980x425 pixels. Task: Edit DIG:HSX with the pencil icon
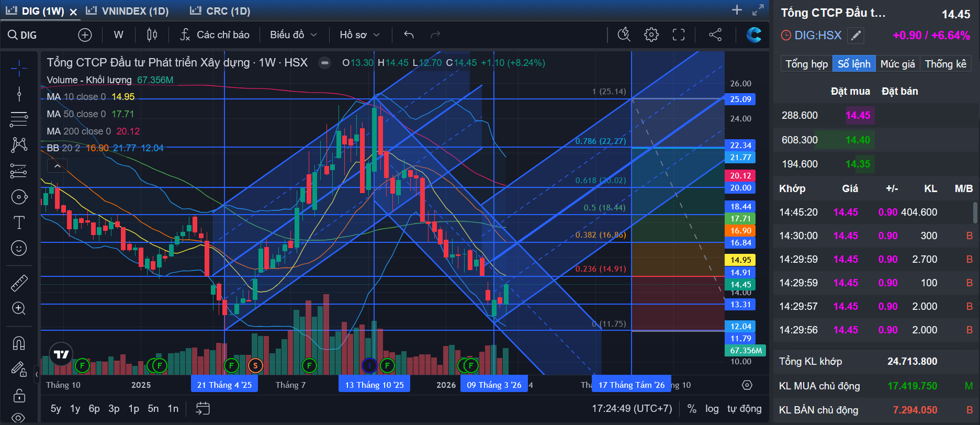[856, 36]
